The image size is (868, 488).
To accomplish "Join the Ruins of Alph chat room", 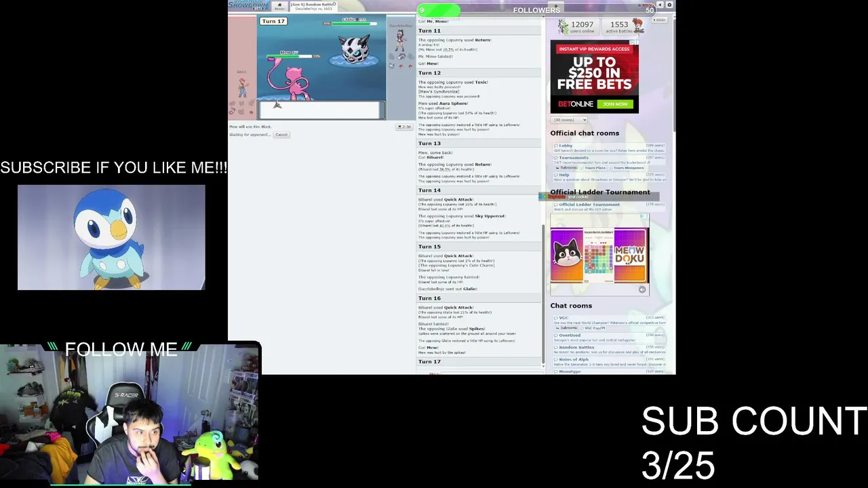I will pyautogui.click(x=608, y=362).
